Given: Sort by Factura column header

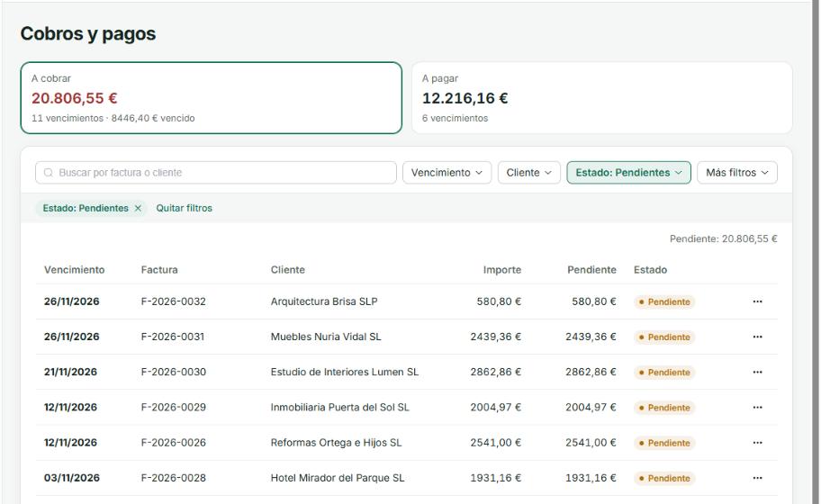Looking at the screenshot, I should tap(159, 270).
